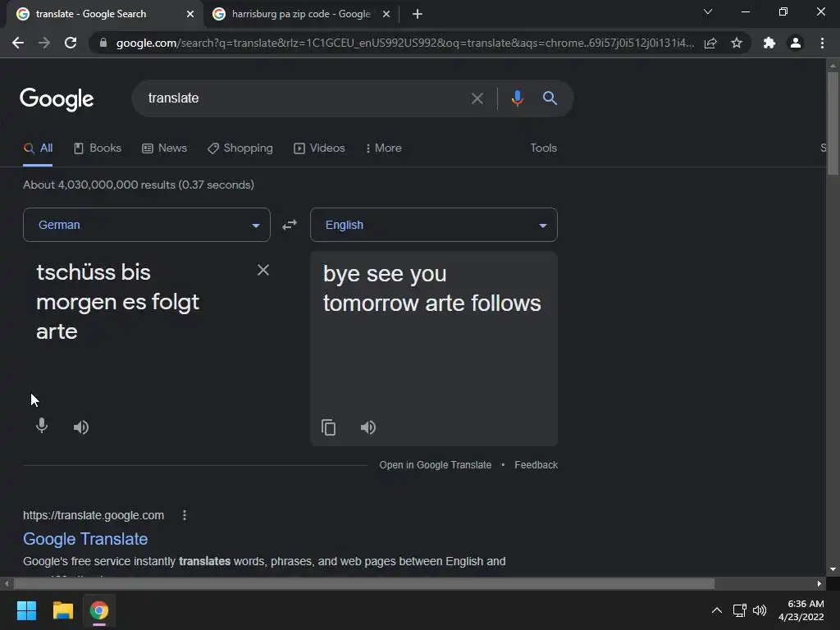Switch to Shopping results
Viewport: 840px width, 630px height.
click(x=240, y=148)
